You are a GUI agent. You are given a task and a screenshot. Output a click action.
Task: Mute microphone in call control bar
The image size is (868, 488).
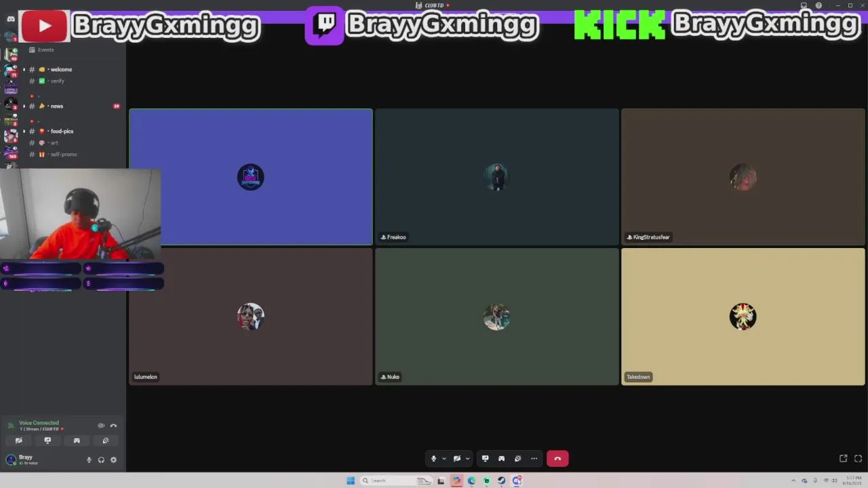tap(434, 459)
